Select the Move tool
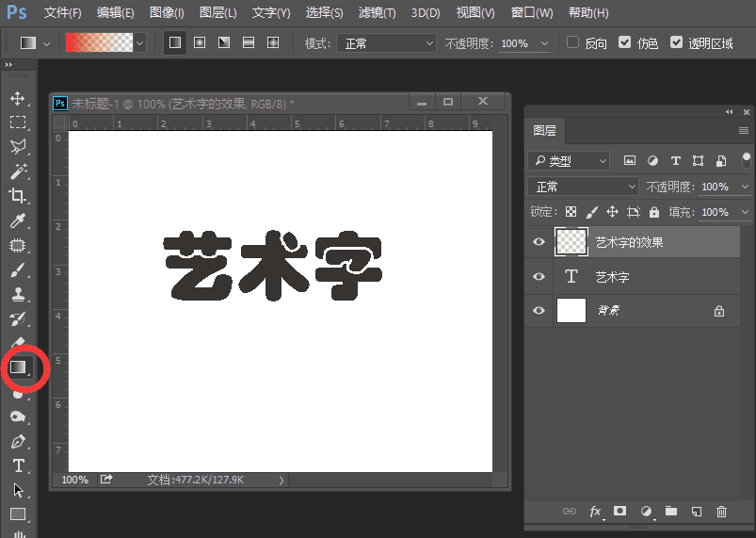 pos(18,98)
